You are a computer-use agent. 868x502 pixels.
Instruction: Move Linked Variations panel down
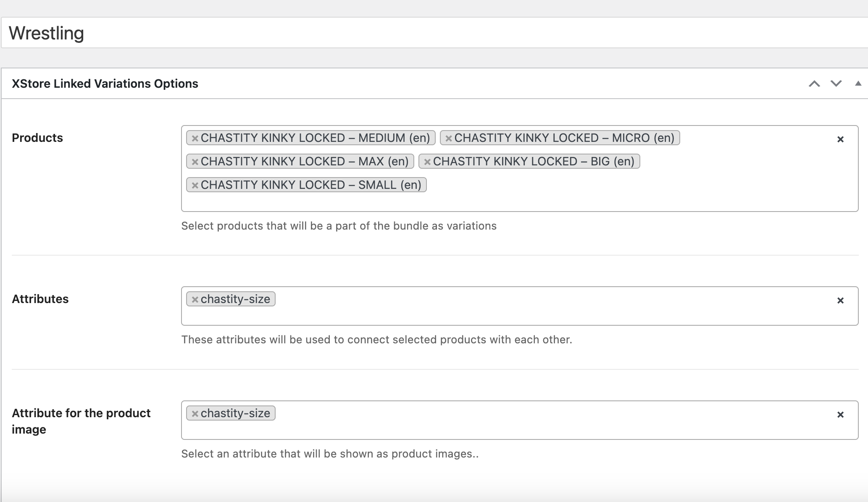[836, 84]
